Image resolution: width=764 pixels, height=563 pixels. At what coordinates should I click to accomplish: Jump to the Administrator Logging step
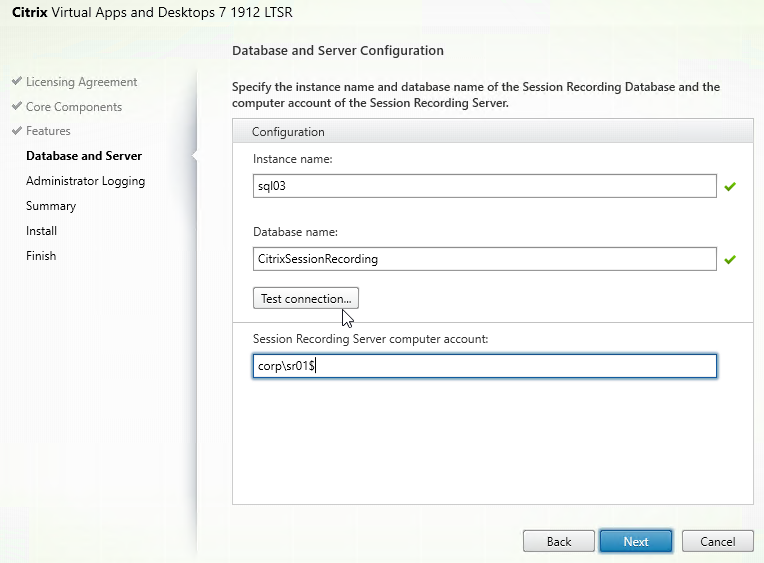point(85,181)
